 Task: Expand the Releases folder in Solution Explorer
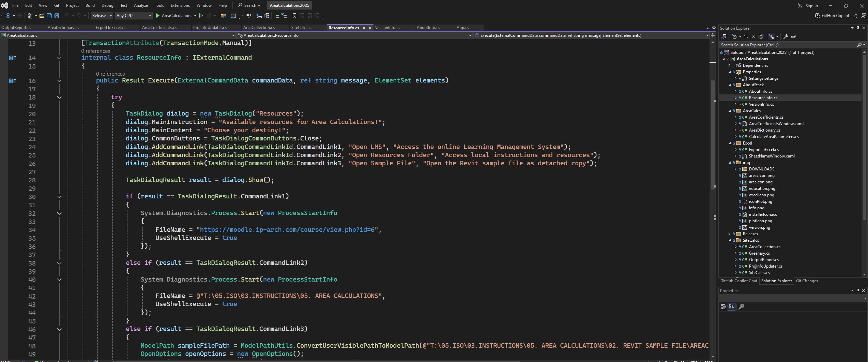(729, 234)
